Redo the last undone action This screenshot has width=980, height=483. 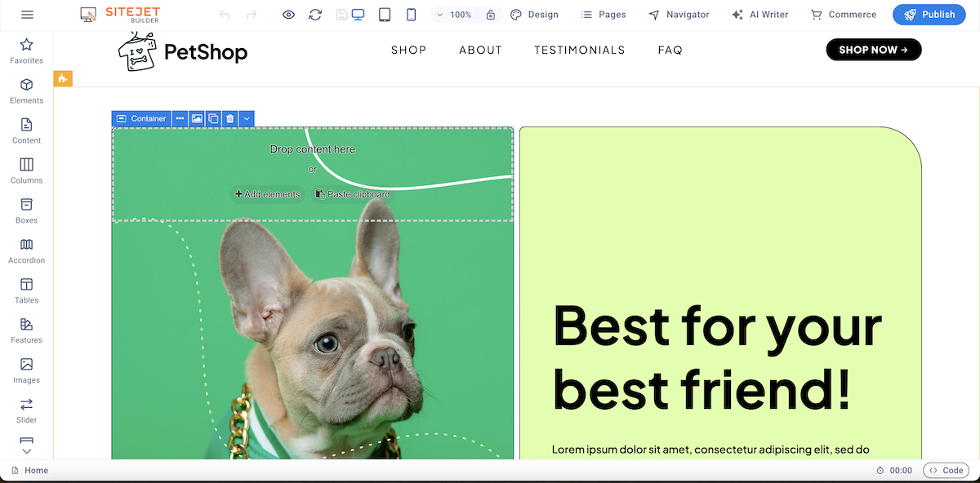(252, 15)
